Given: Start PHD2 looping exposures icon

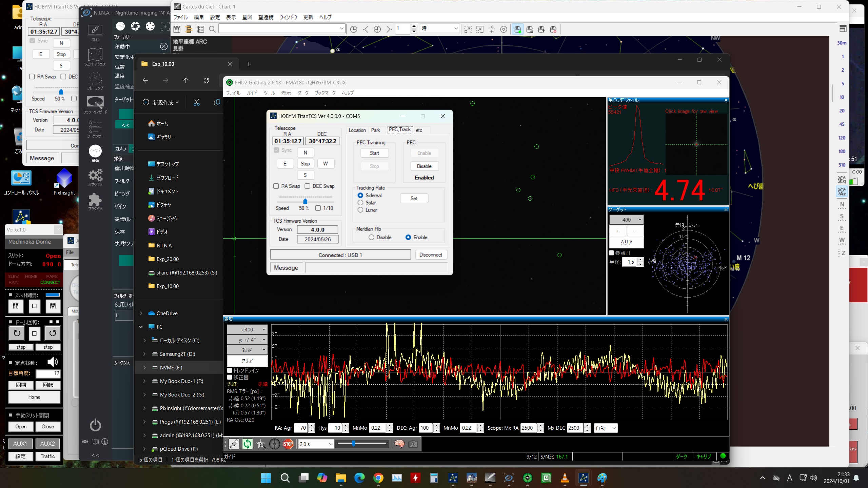Looking at the screenshot, I should pos(248,444).
